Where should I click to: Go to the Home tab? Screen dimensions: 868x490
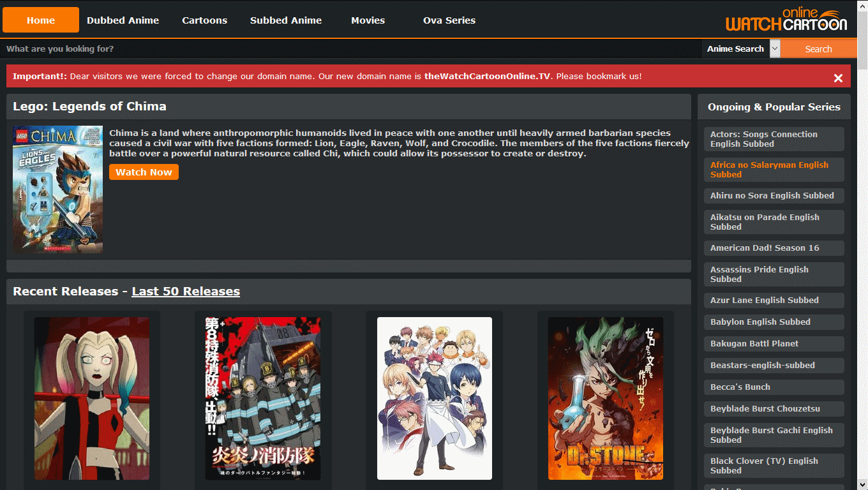(x=41, y=20)
